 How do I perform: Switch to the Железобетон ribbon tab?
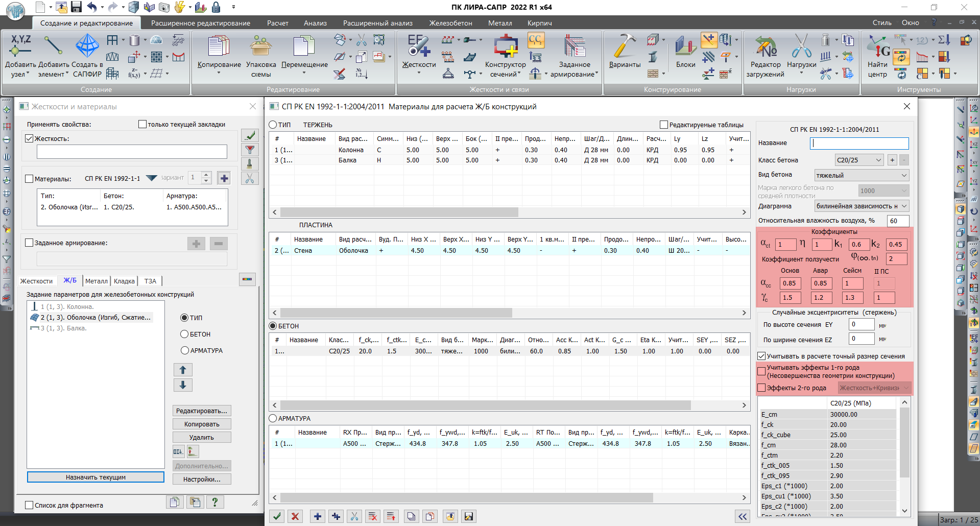click(450, 23)
